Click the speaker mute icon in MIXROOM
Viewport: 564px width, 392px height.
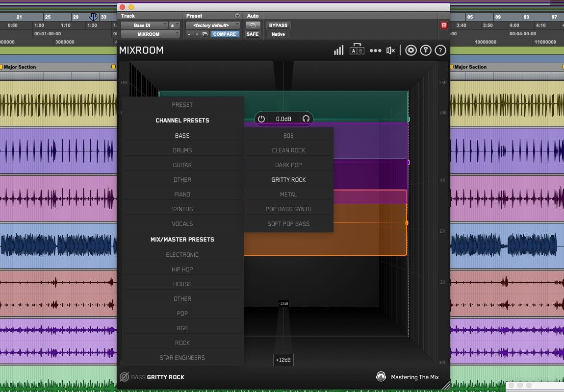point(390,50)
